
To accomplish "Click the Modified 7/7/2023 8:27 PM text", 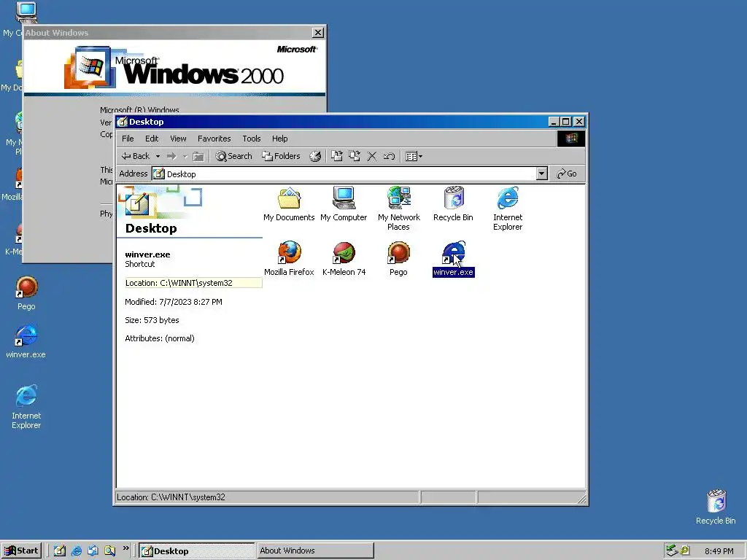I will click(174, 302).
